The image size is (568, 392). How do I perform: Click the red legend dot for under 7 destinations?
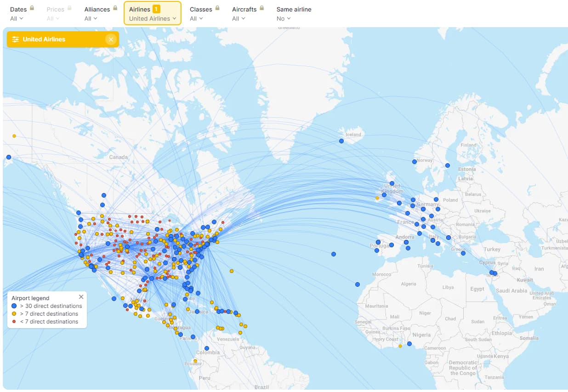tap(14, 322)
